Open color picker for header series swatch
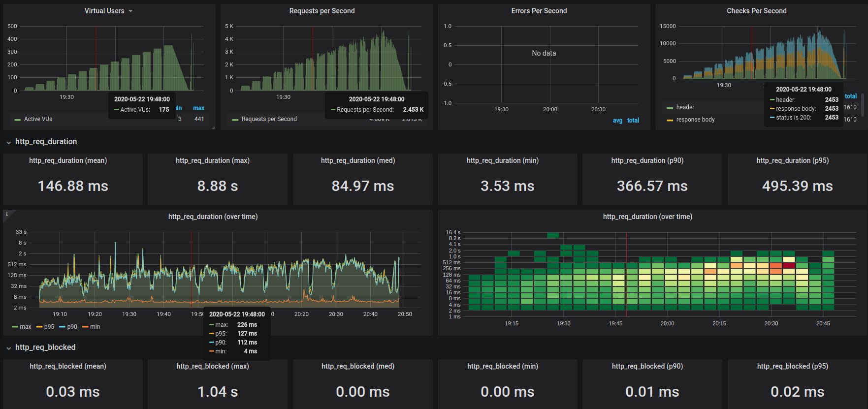This screenshot has height=409, width=868. 670,108
